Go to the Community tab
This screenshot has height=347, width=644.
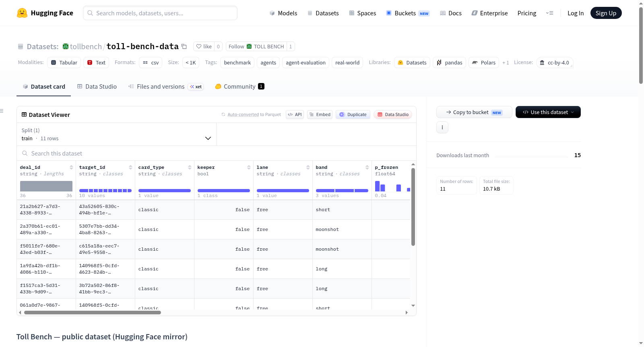(240, 87)
